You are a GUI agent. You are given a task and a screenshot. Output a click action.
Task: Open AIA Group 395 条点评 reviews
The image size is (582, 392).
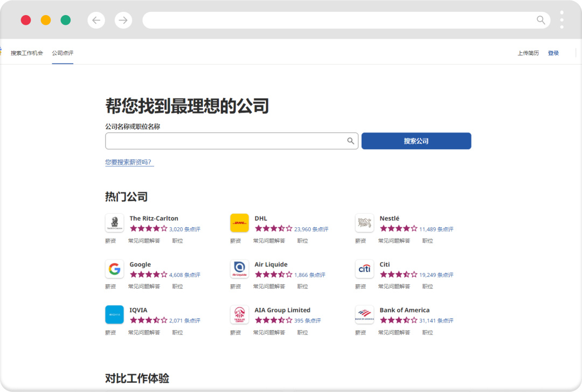308,320
